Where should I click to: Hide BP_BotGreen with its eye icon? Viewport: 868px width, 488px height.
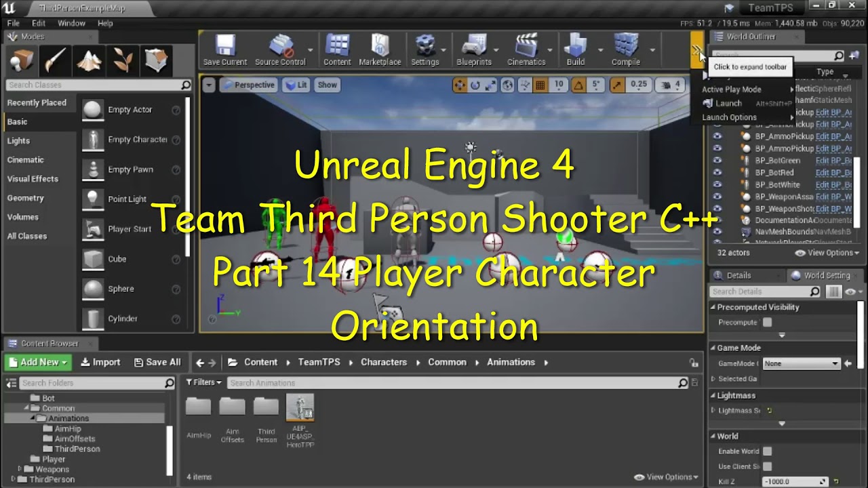pos(717,161)
